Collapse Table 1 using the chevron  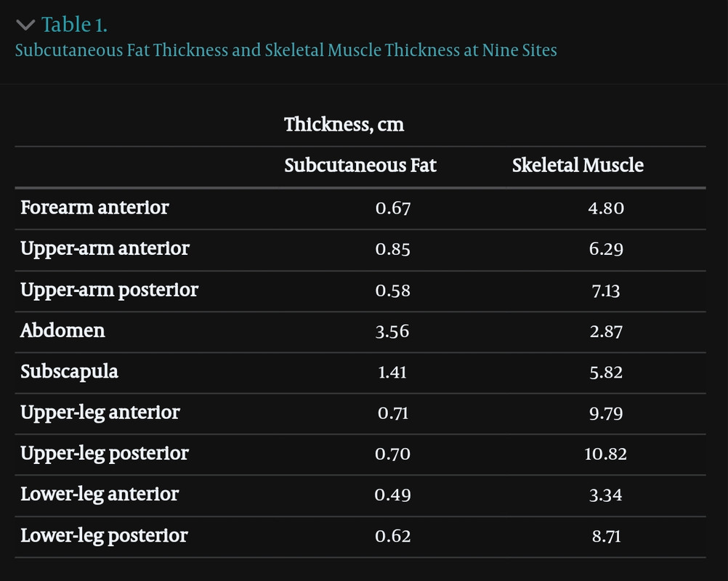click(25, 25)
